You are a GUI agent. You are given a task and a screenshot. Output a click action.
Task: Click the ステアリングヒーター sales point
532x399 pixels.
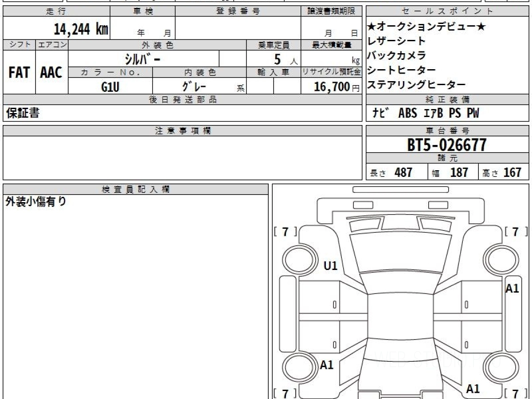point(416,85)
